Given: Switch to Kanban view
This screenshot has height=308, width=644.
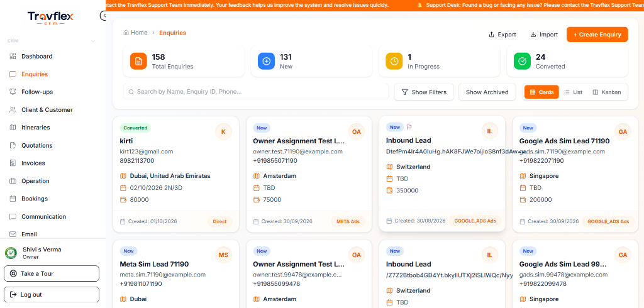Looking at the screenshot, I should click(607, 92).
